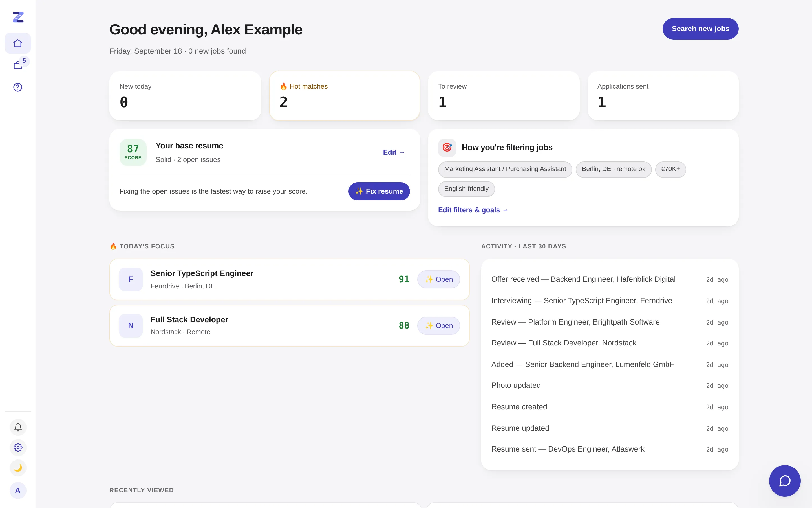This screenshot has width=812, height=508.
Task: Open the notifications bell icon
Action: click(x=18, y=427)
